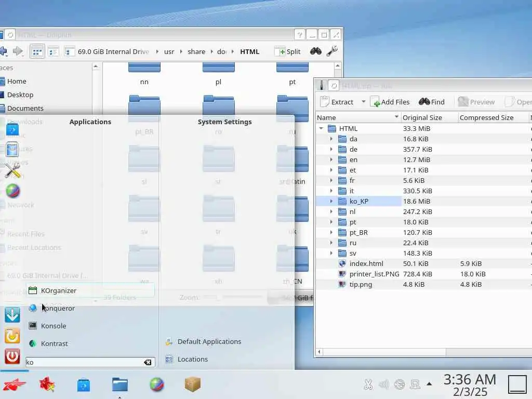532x399 pixels.
Task: Click Add Files in Ark toolbar
Action: pos(390,102)
